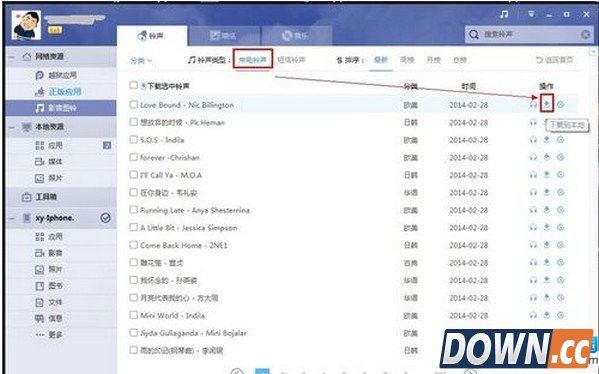Click the checkmark badge beside xy-Iphone
The height and width of the screenshot is (374, 599).
click(105, 218)
